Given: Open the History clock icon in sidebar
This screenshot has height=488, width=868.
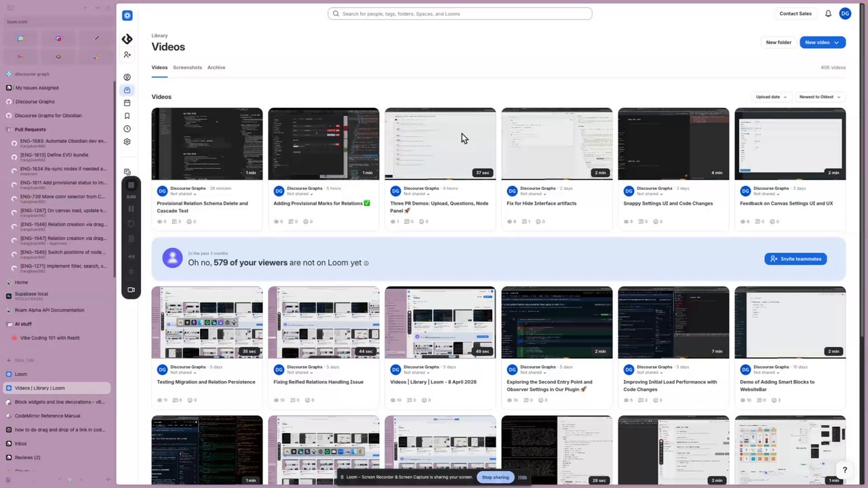Looking at the screenshot, I should point(127,129).
